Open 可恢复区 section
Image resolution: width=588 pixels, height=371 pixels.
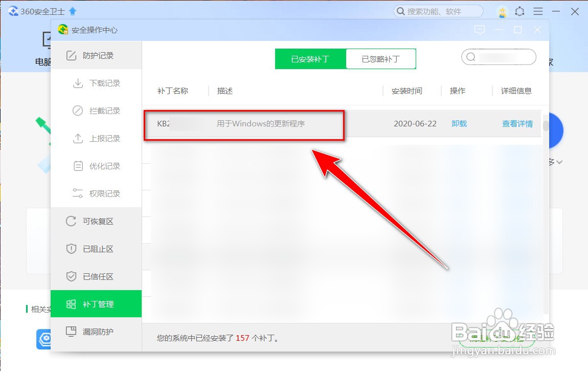96,222
